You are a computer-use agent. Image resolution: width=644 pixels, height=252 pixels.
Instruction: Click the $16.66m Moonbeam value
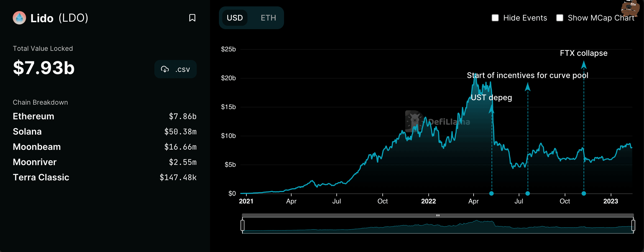[x=180, y=147]
